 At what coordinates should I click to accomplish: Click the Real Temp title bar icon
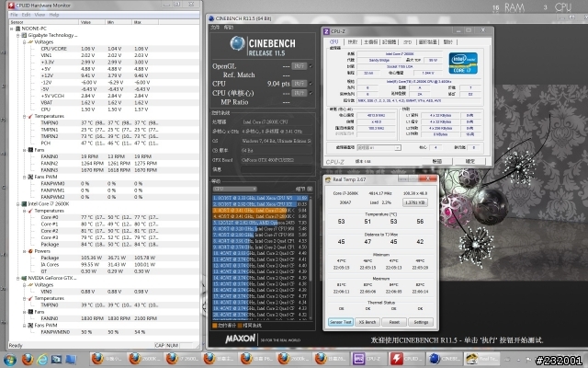[328, 180]
